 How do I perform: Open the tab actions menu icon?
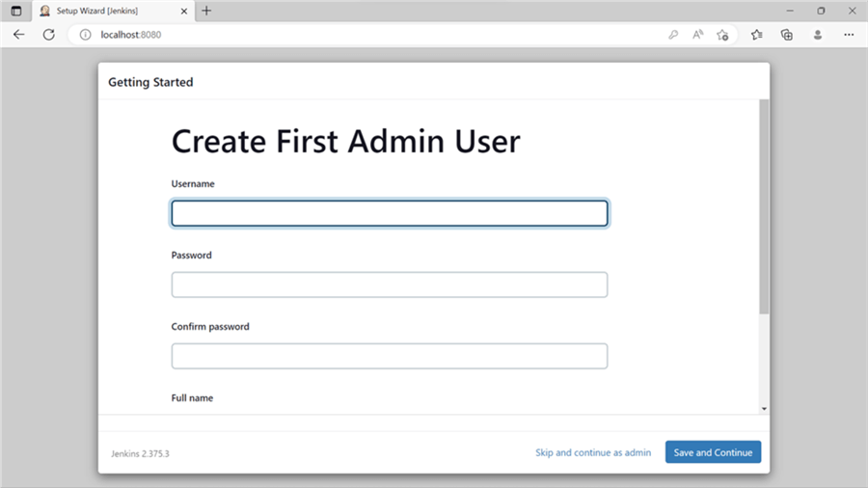(x=16, y=11)
